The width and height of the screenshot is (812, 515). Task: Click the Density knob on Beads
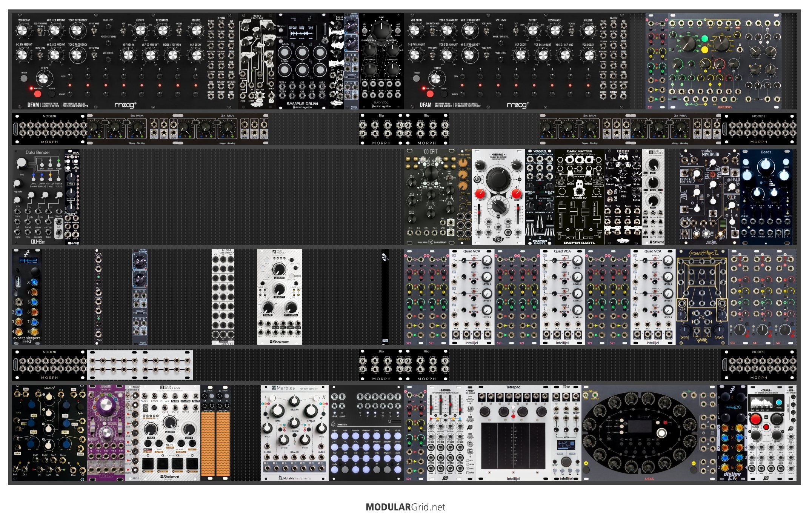point(766,165)
